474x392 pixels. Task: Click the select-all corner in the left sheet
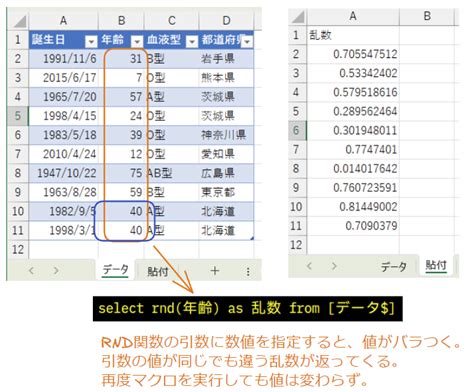click(20, 22)
